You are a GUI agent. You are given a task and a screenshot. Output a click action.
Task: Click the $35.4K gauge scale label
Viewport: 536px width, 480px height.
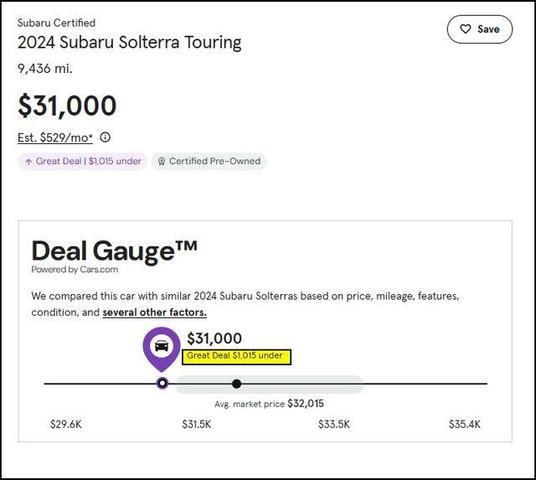pos(465,424)
